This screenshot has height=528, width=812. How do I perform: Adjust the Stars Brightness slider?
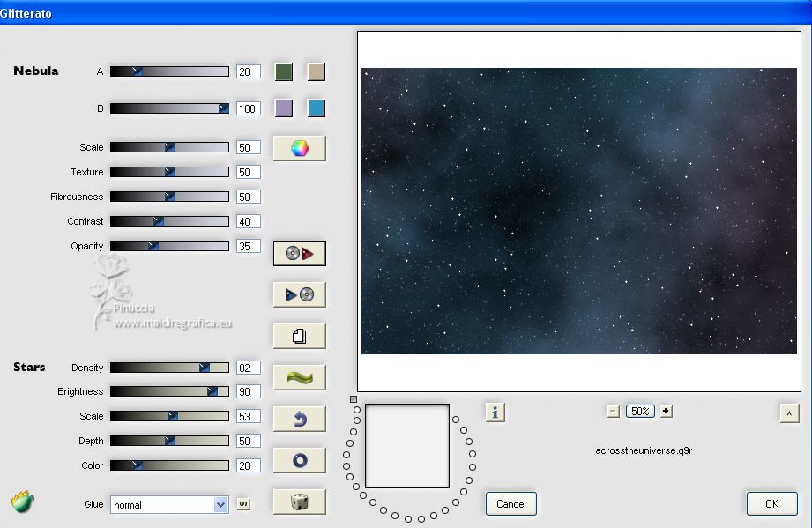tap(169, 392)
